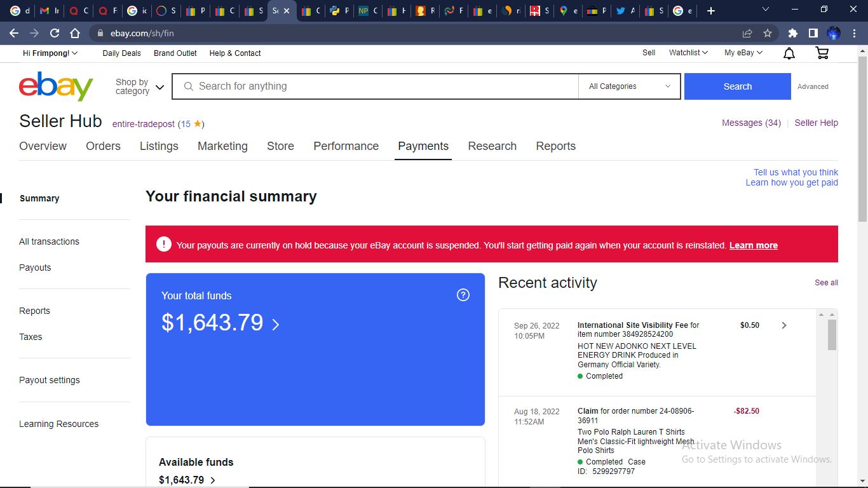Click the blue Search button
This screenshot has height=488, width=868.
coord(738,86)
